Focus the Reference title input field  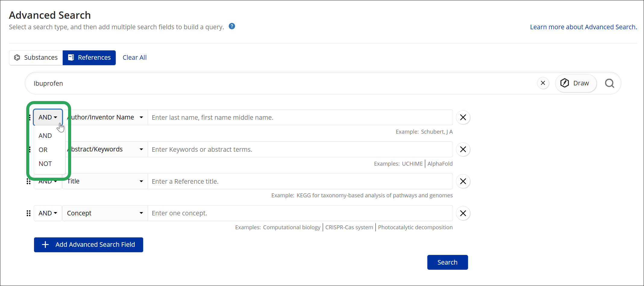pos(300,181)
